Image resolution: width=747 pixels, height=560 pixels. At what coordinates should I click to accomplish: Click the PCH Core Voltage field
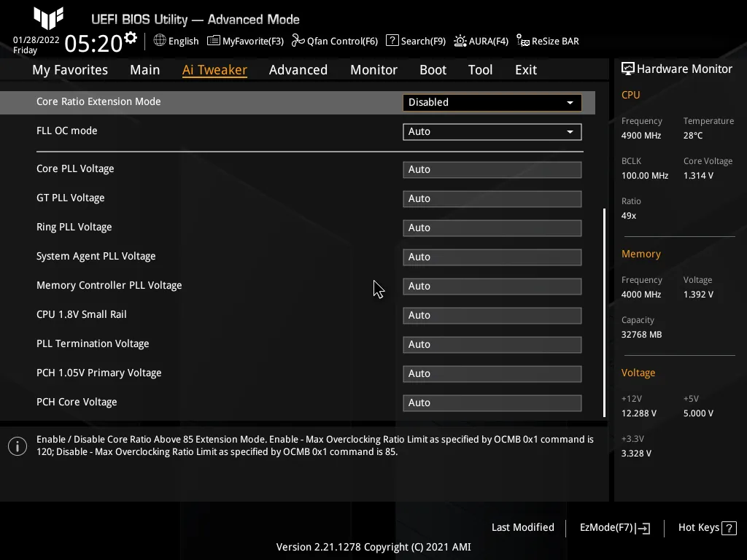pyautogui.click(x=492, y=402)
